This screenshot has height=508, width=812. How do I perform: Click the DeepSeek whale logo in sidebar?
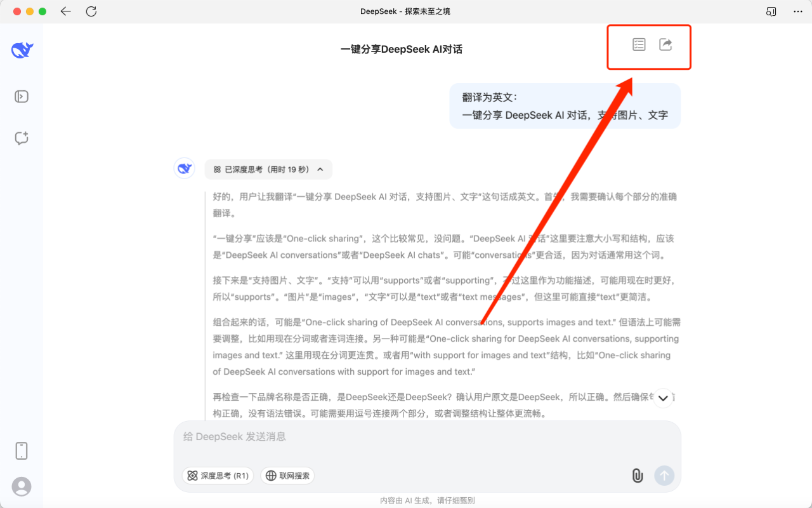click(x=22, y=50)
